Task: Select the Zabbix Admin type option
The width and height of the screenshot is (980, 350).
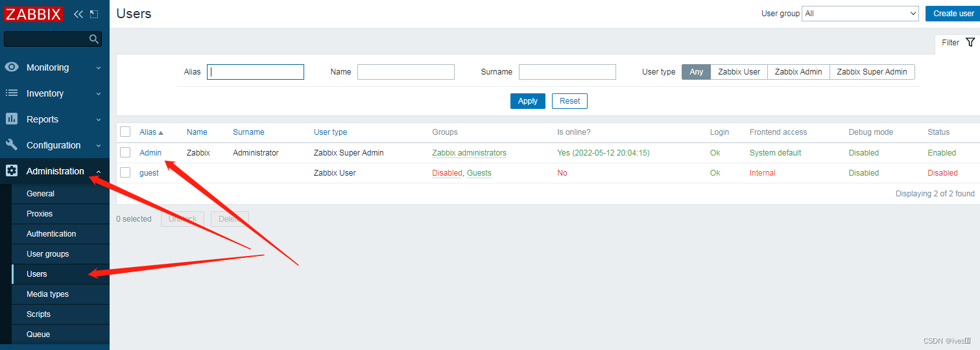Action: tap(798, 72)
